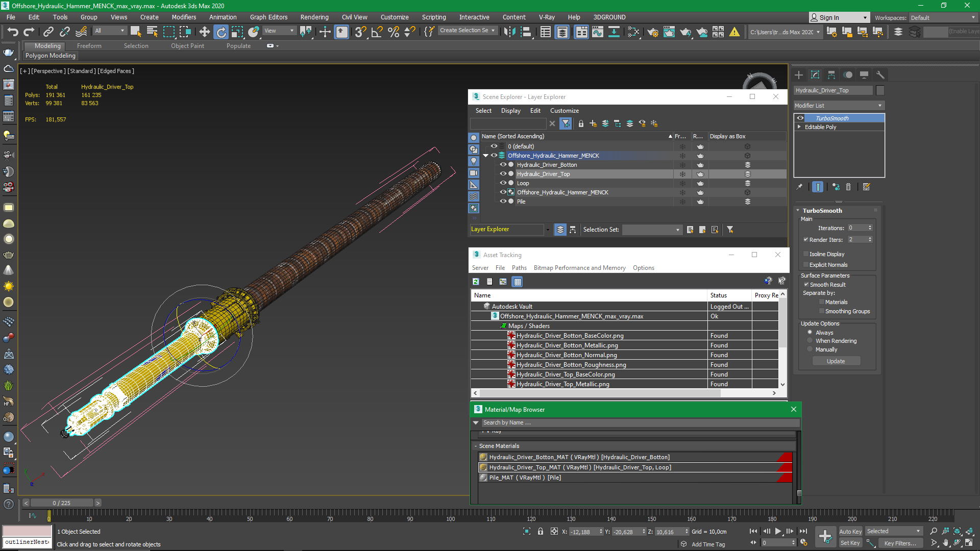Screen dimensions: 980x551
Task: Collapse the TurboSmooth rollout
Action: (798, 211)
